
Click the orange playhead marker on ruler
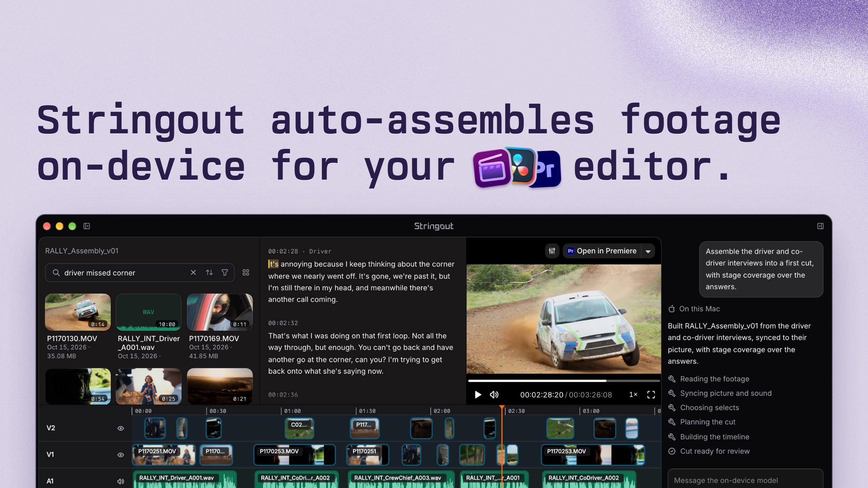[x=502, y=408]
